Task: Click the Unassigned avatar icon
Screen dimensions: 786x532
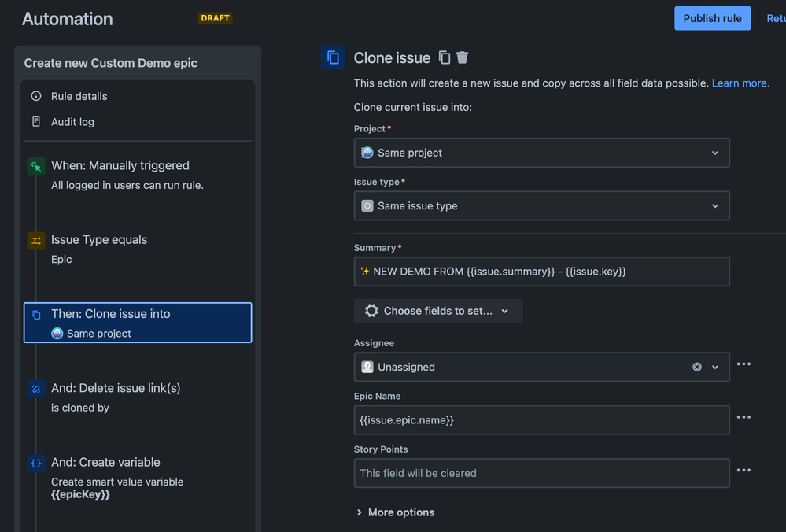Action: pos(367,367)
